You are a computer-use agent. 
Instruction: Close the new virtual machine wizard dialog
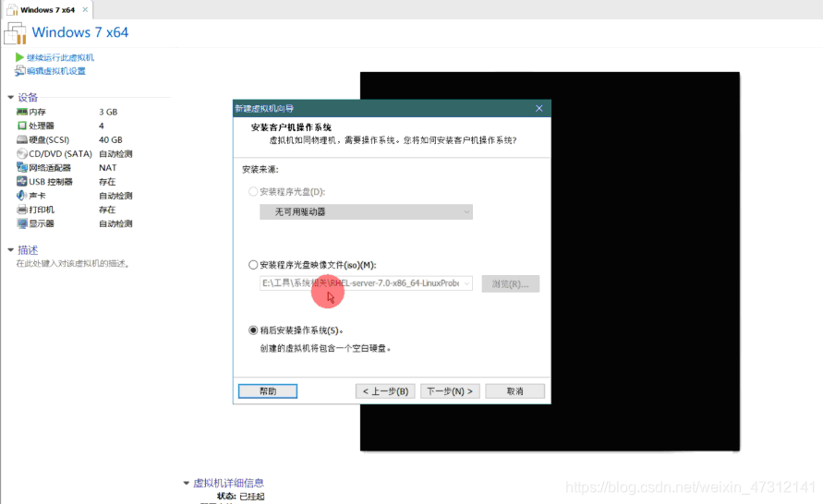pyautogui.click(x=539, y=108)
